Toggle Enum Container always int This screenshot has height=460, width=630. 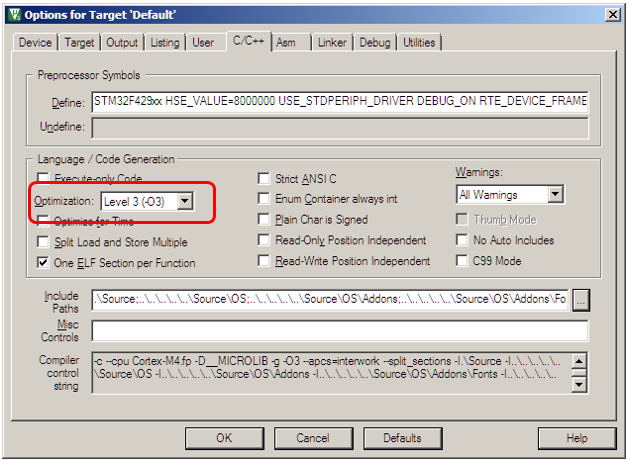[x=264, y=198]
